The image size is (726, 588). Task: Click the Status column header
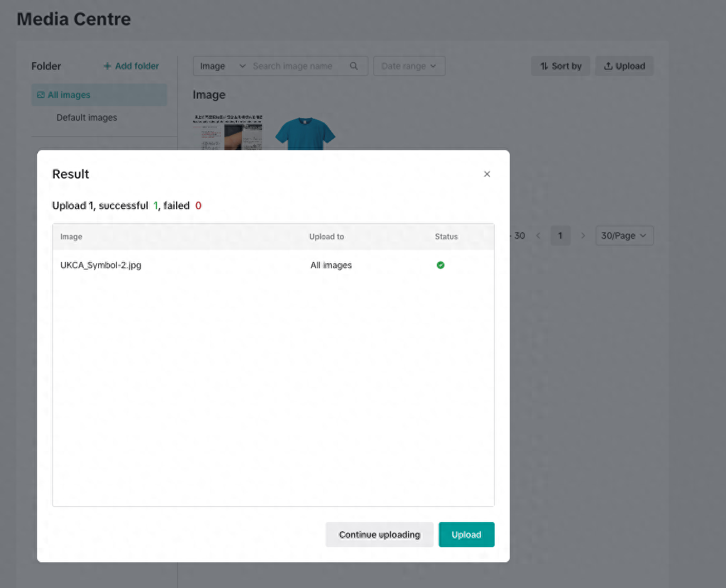tap(446, 236)
